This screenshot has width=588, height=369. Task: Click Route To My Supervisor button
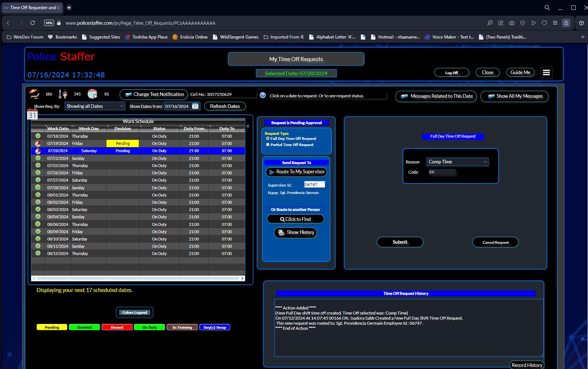tap(297, 172)
